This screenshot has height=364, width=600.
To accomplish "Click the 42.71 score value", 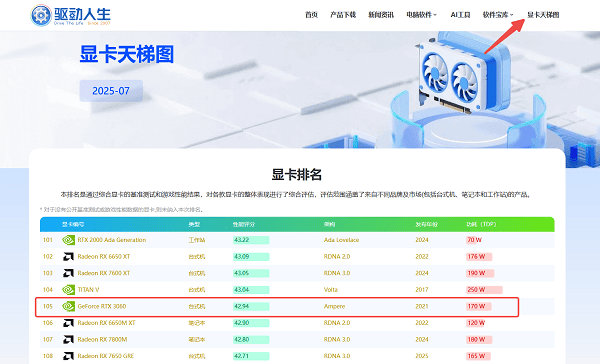I will point(241,356).
